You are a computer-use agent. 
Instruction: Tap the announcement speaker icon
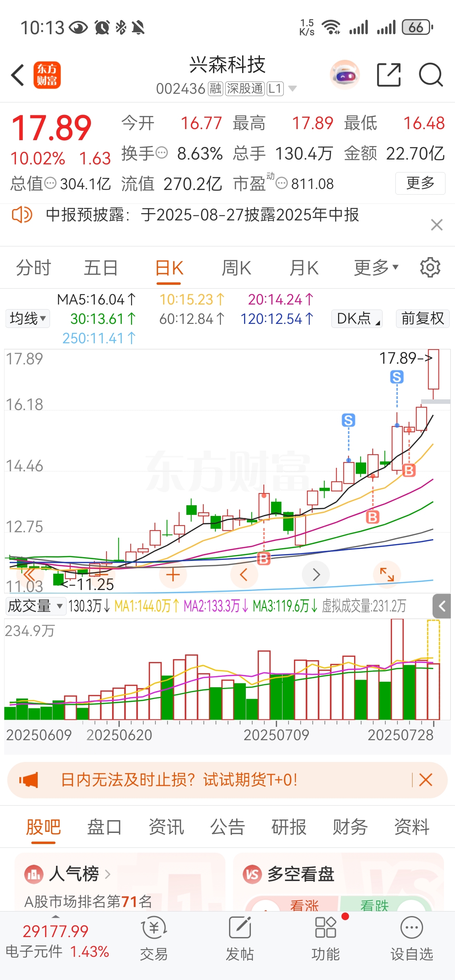point(22,215)
